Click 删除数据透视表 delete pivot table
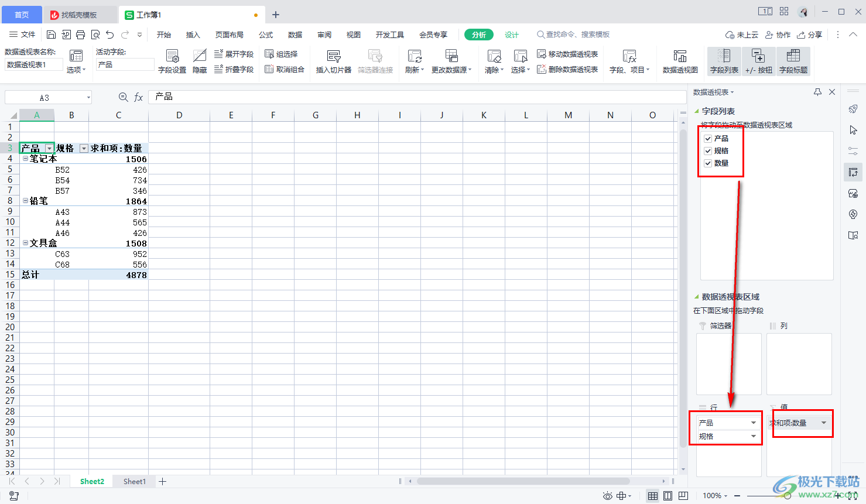 pyautogui.click(x=567, y=69)
